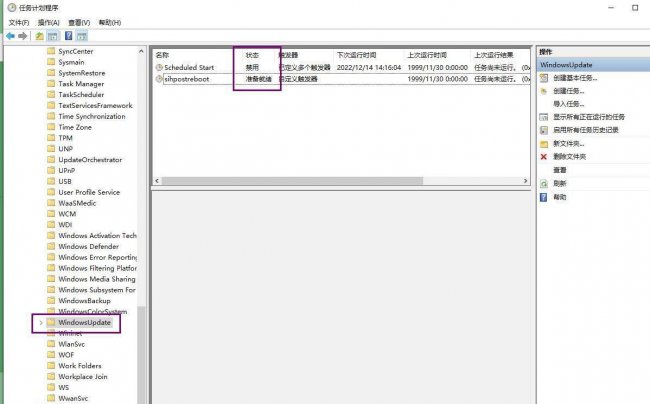Screen dimensions: 650x404
Task: Open the 操作(A) menu
Action: (x=49, y=22)
